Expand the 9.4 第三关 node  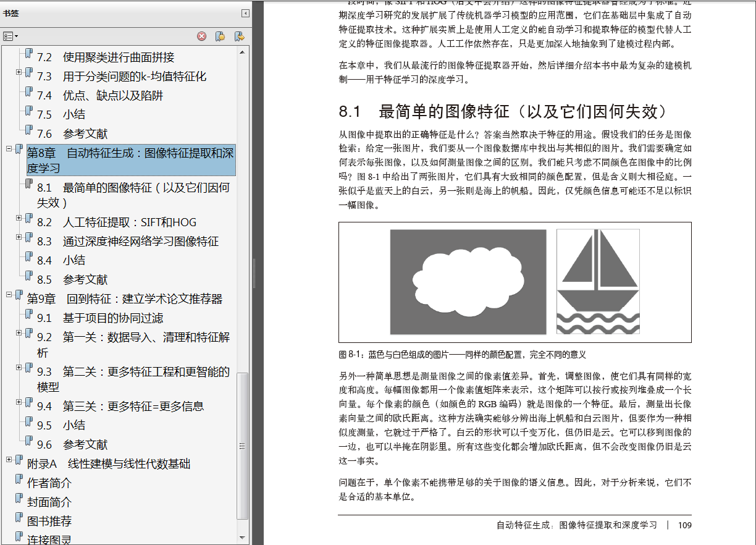click(19, 402)
